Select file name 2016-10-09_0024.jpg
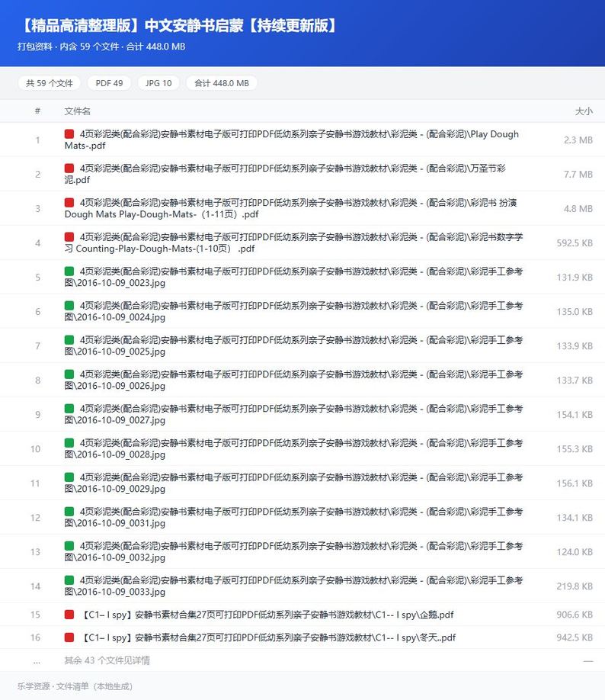Viewport: 605px width, 700px height. click(293, 312)
